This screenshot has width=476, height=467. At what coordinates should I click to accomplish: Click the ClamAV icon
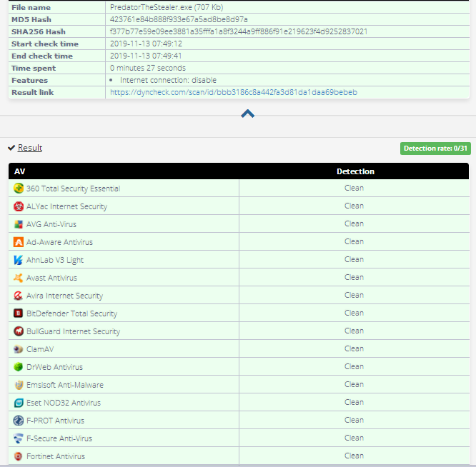(19, 349)
